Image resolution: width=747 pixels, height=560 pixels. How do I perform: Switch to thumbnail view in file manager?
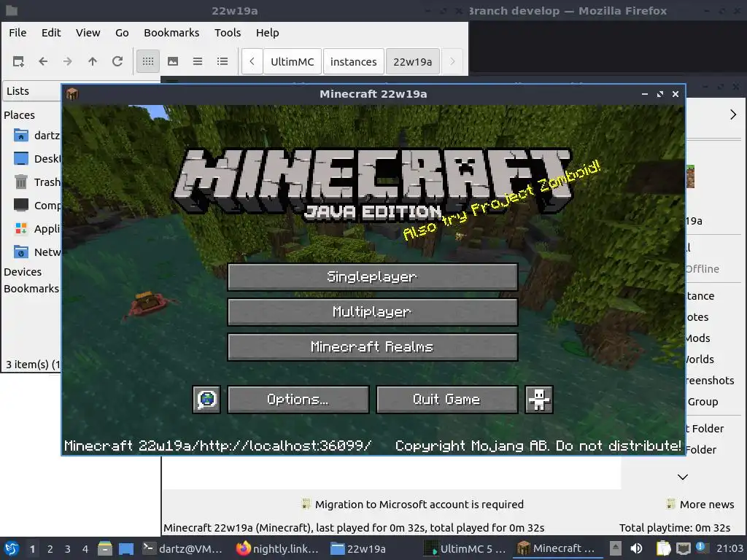[173, 61]
